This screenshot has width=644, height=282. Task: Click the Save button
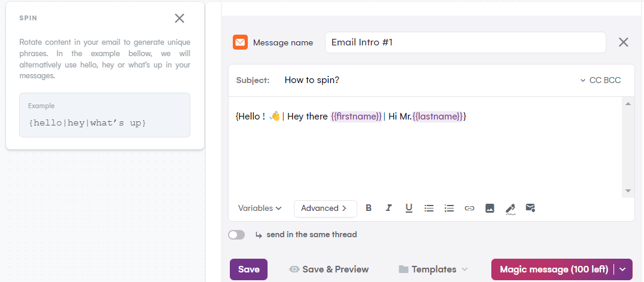click(x=248, y=269)
